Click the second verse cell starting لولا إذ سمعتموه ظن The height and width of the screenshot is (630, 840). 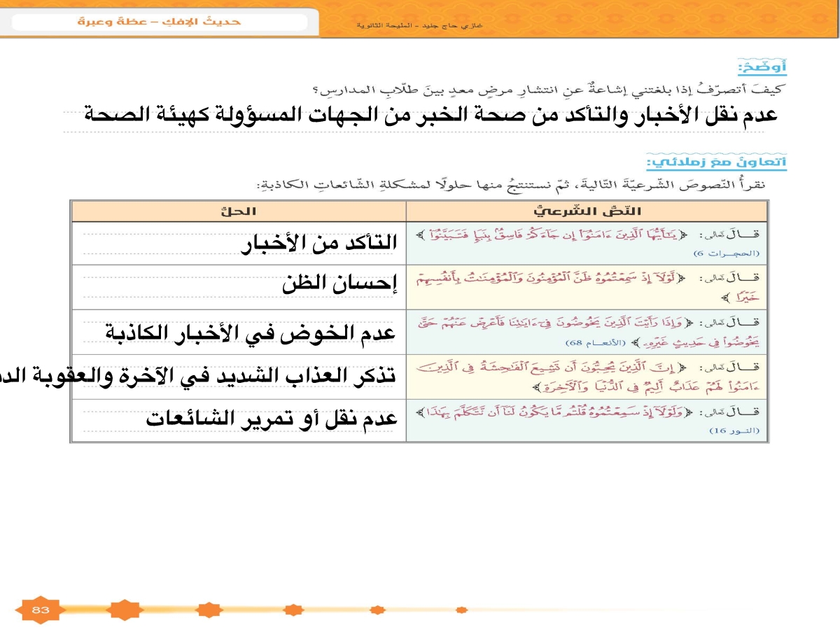pyautogui.click(x=587, y=287)
